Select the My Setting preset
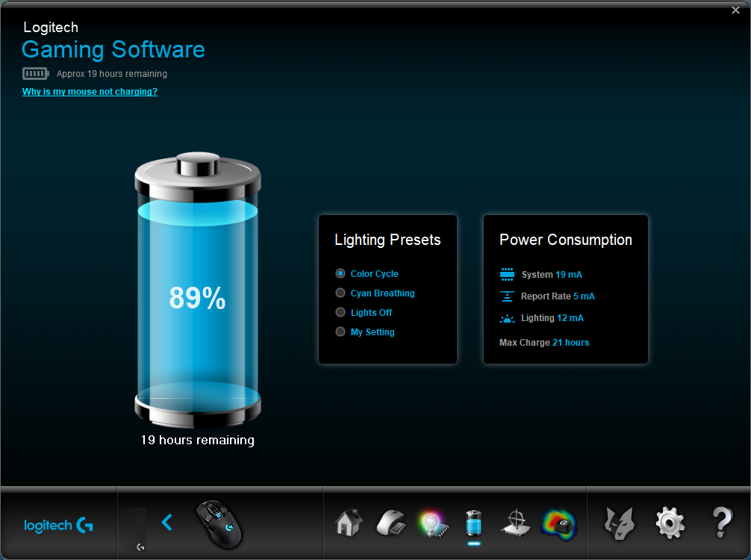Screen dimensions: 751x560 click(366, 332)
